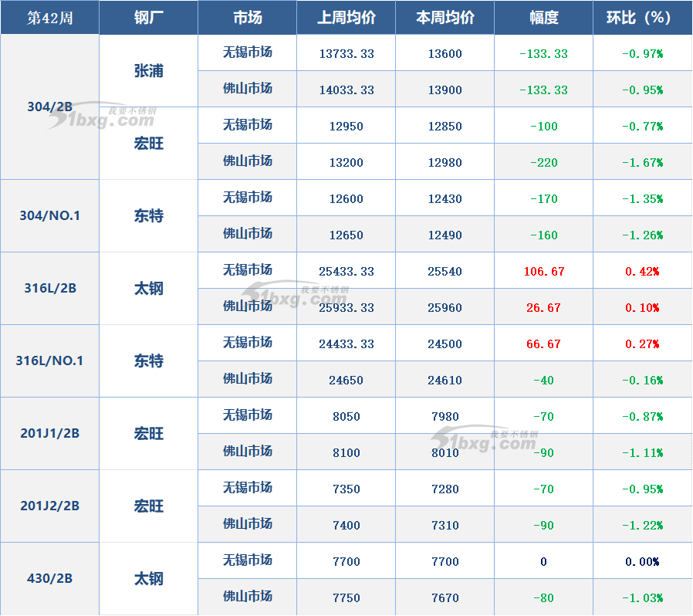Click the red 0.42% ratio cell
The image size is (693, 616).
(642, 272)
